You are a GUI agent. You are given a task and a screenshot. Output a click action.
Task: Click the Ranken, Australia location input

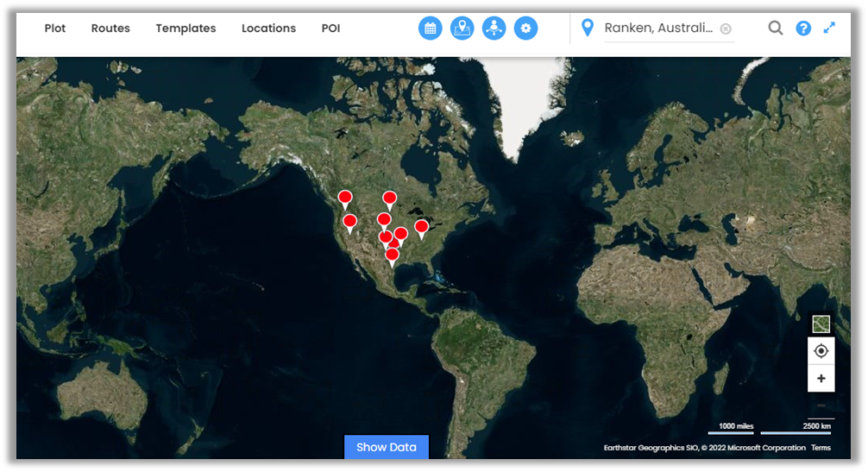click(658, 28)
